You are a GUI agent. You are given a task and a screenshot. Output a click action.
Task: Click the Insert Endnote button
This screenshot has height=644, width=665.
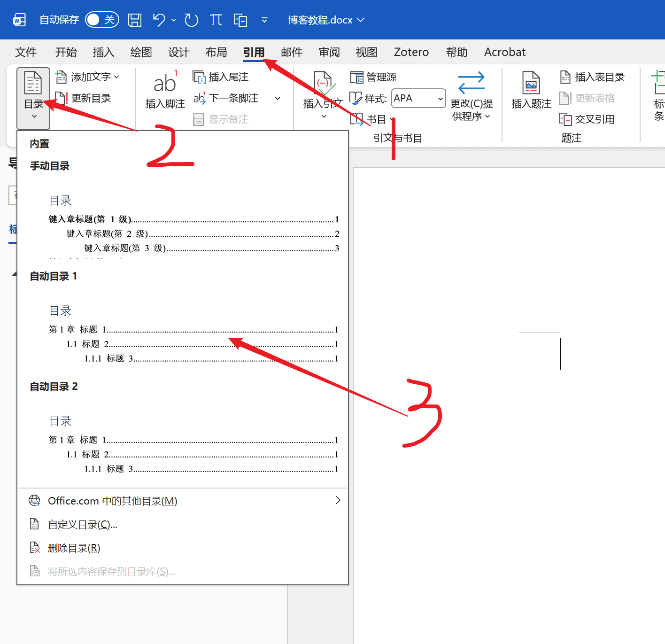pyautogui.click(x=221, y=77)
